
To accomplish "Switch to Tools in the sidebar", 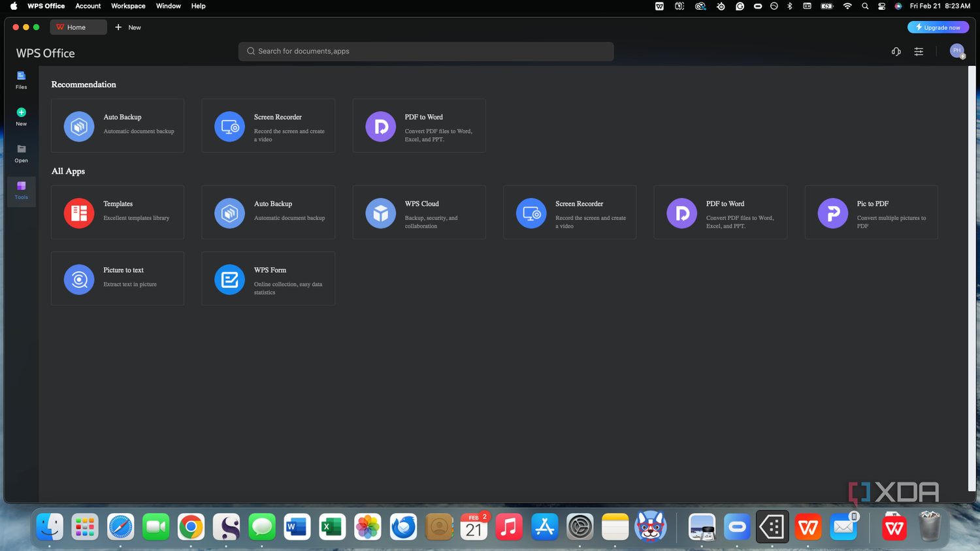I will coord(21,191).
